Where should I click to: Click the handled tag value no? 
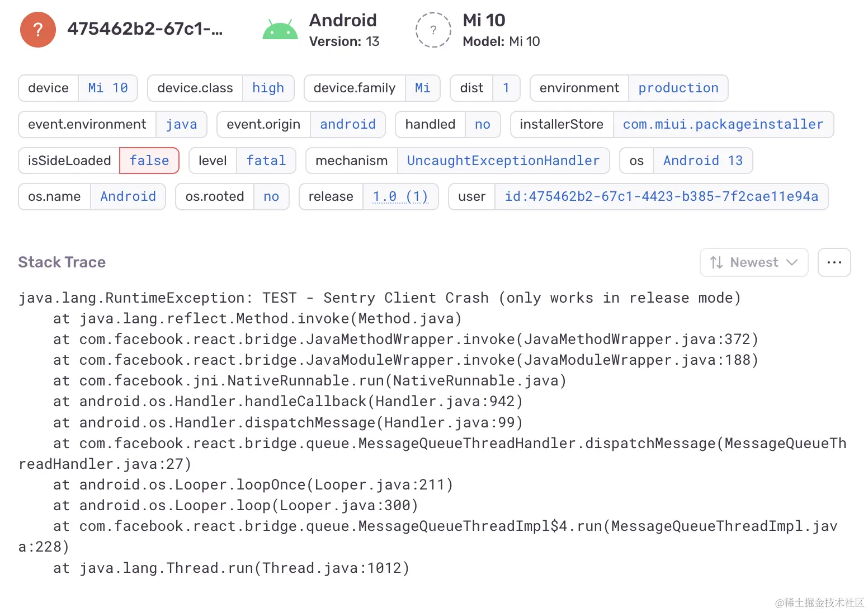[x=482, y=124]
